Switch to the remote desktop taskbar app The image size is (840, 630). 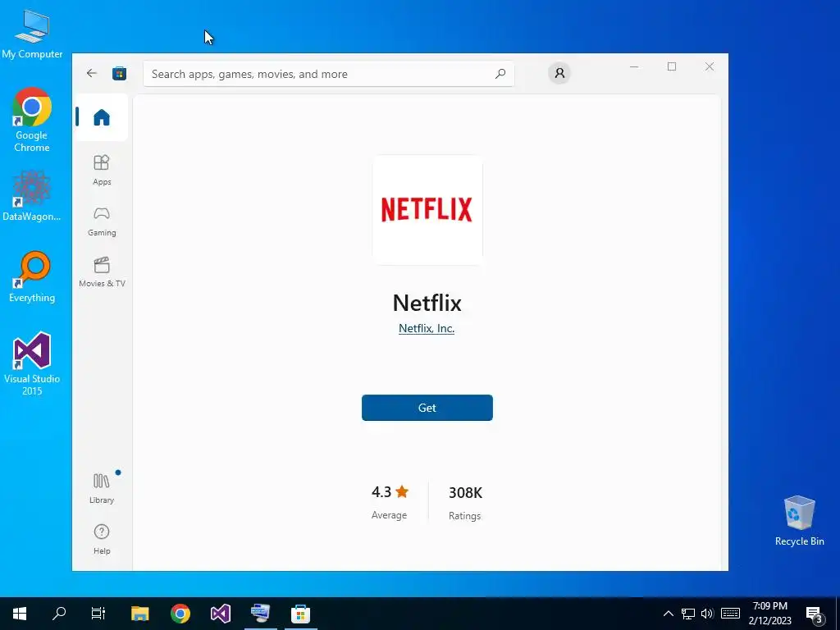point(260,614)
